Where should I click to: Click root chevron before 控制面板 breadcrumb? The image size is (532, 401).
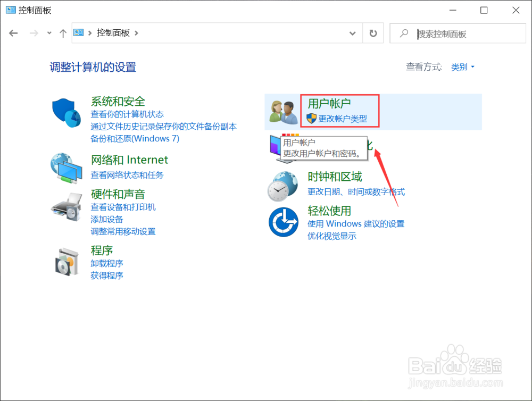click(90, 33)
